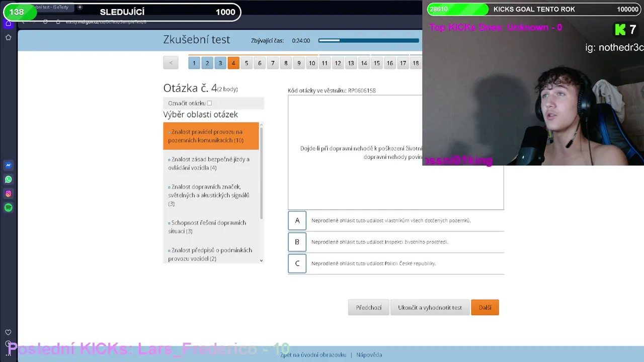Click the question code 'RP0606158'
Image resolution: width=644 pixels, height=362 pixels.
(362, 90)
